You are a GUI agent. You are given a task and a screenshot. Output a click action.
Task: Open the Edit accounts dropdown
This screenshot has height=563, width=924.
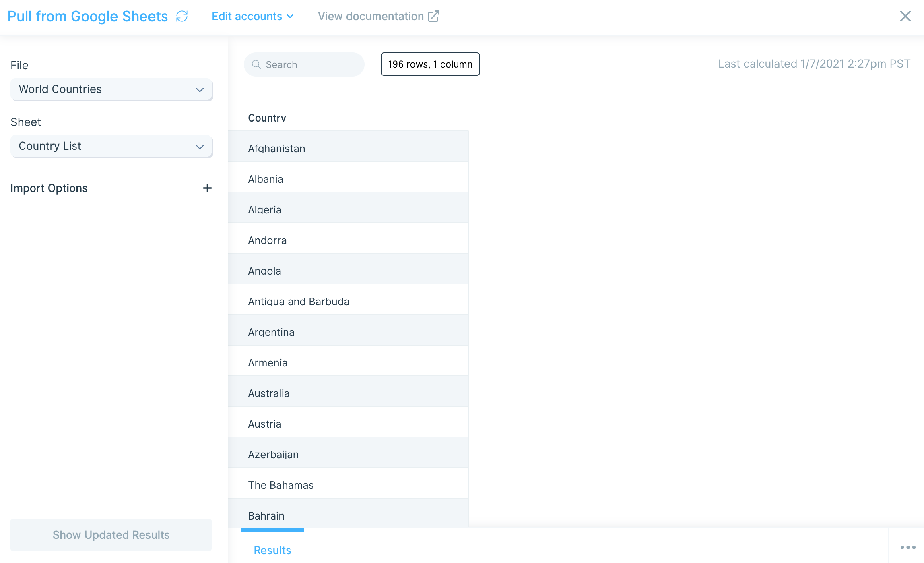click(252, 16)
